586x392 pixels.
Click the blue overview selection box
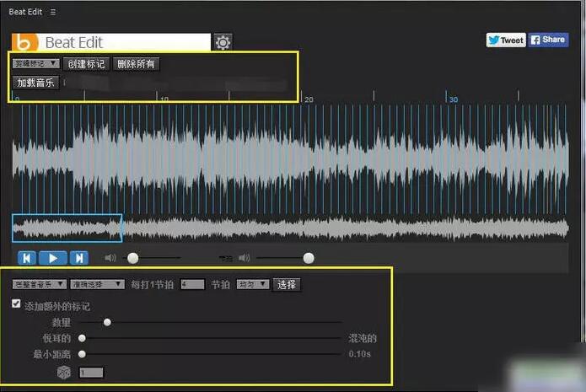(67, 228)
